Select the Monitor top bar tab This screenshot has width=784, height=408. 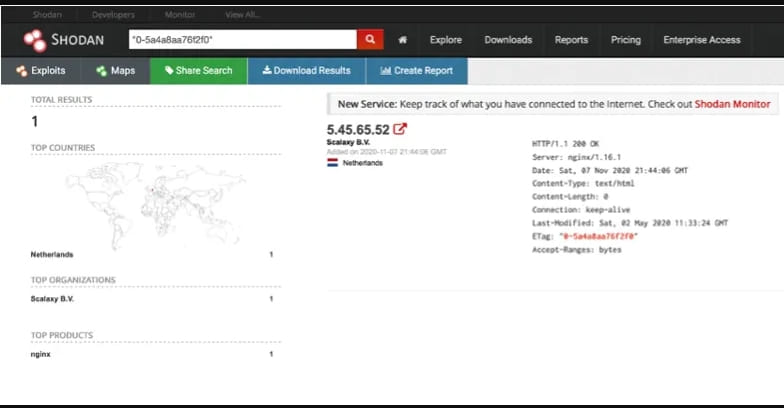pyautogui.click(x=180, y=14)
